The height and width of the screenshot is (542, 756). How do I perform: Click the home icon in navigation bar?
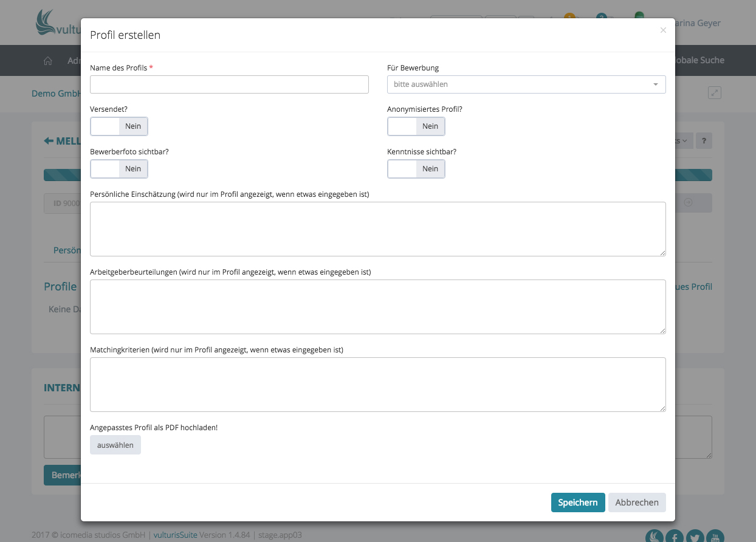pyautogui.click(x=48, y=61)
